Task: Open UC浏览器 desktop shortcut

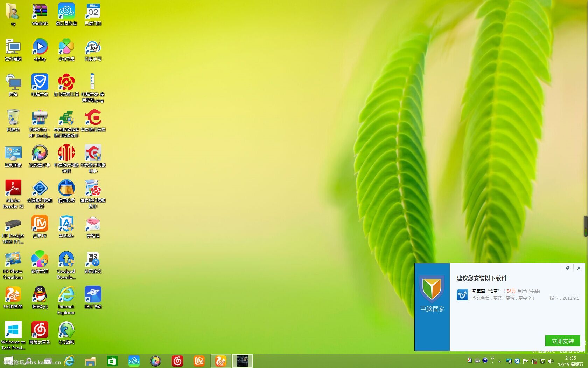Action: click(x=13, y=298)
